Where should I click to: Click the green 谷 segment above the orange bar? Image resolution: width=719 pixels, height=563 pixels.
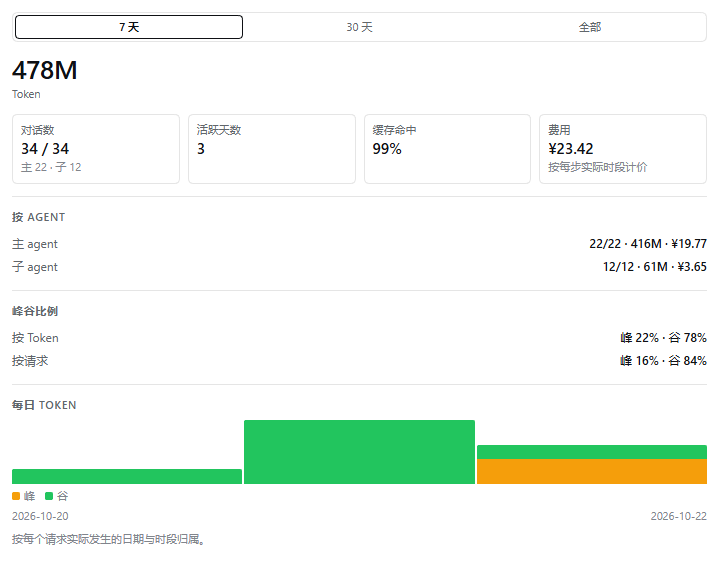(592, 452)
